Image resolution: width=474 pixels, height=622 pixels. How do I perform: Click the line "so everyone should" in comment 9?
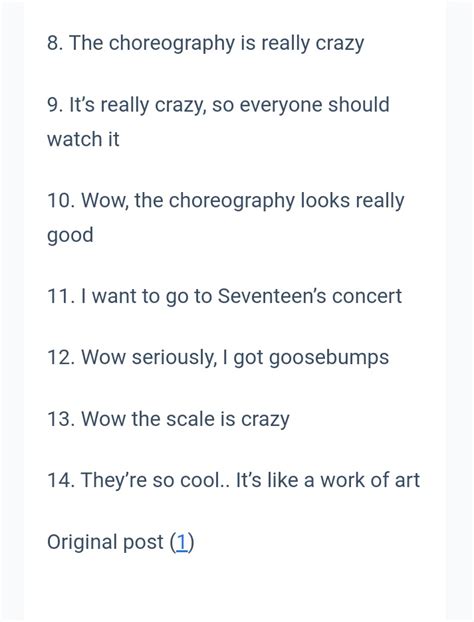coord(301,105)
